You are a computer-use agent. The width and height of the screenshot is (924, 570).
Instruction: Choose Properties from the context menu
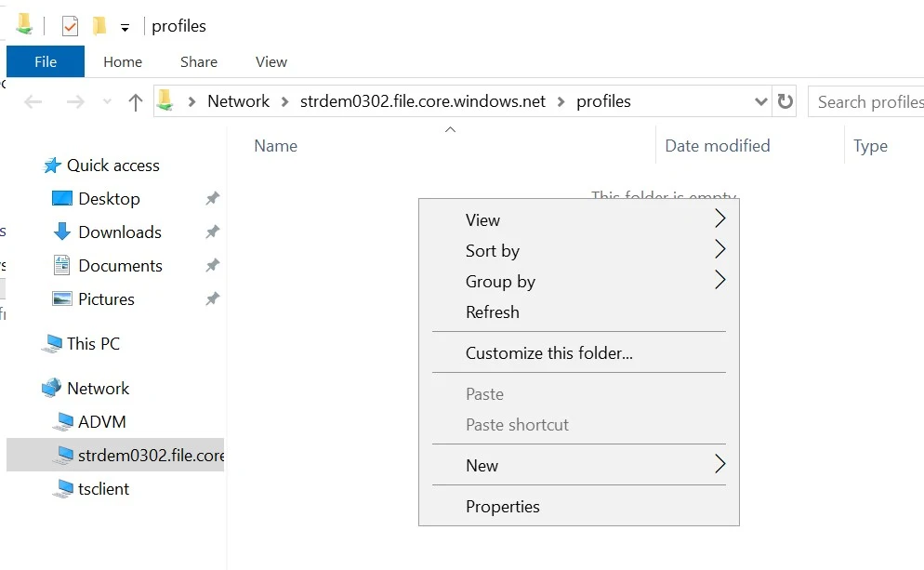click(503, 507)
